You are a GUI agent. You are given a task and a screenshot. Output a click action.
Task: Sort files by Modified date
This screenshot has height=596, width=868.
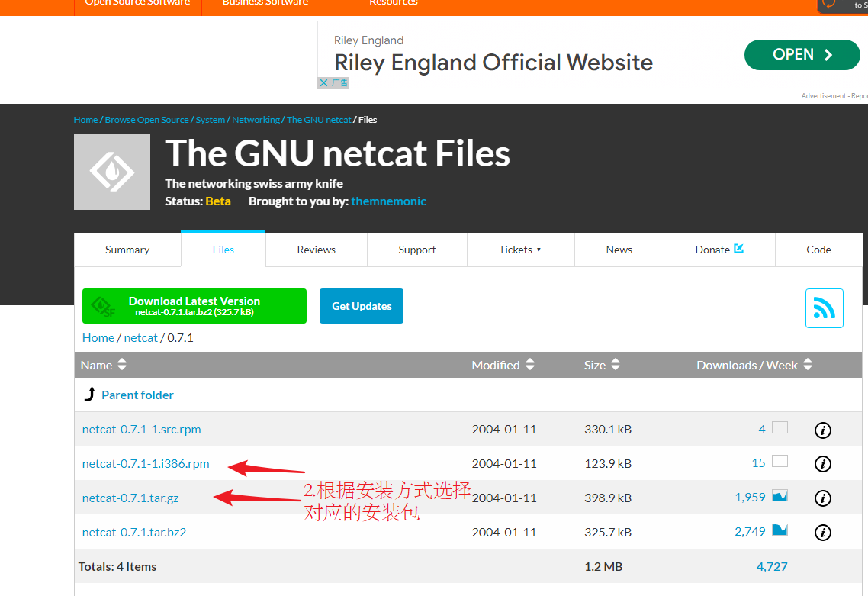pos(503,365)
